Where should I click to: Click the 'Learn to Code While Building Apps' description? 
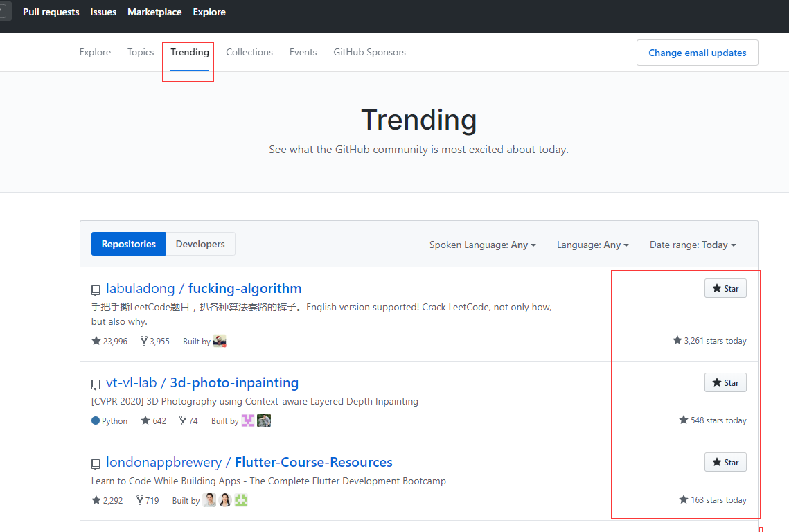point(269,481)
